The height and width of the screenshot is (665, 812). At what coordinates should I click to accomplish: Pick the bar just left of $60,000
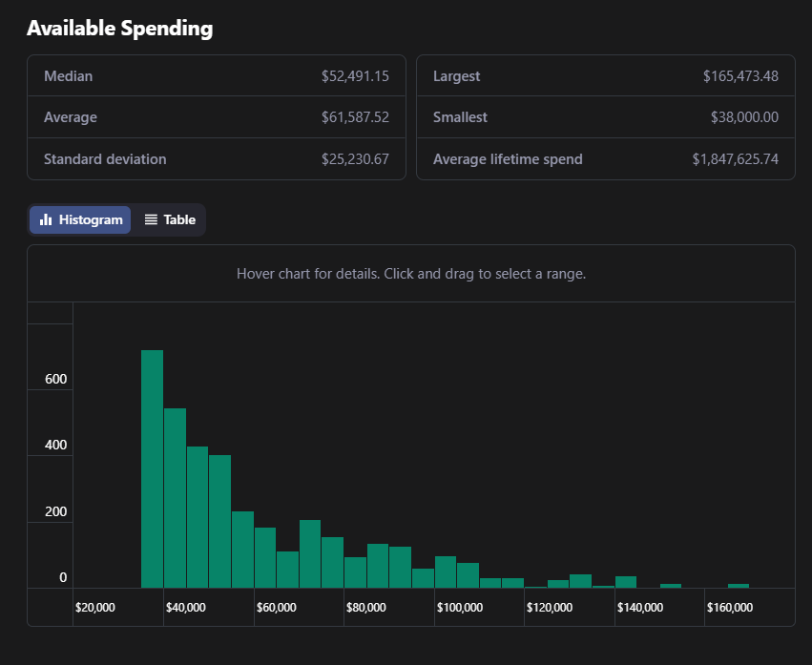(242, 550)
